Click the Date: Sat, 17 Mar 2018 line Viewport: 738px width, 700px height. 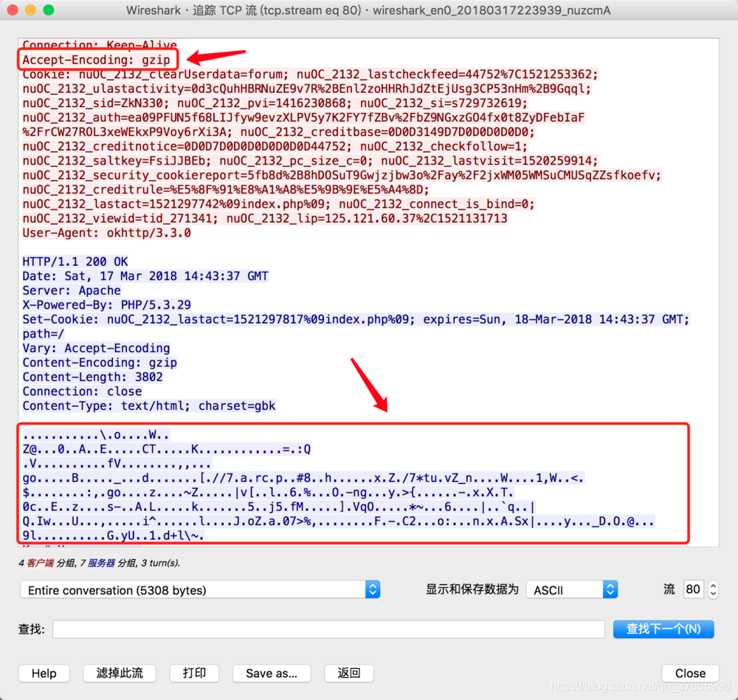[145, 276]
